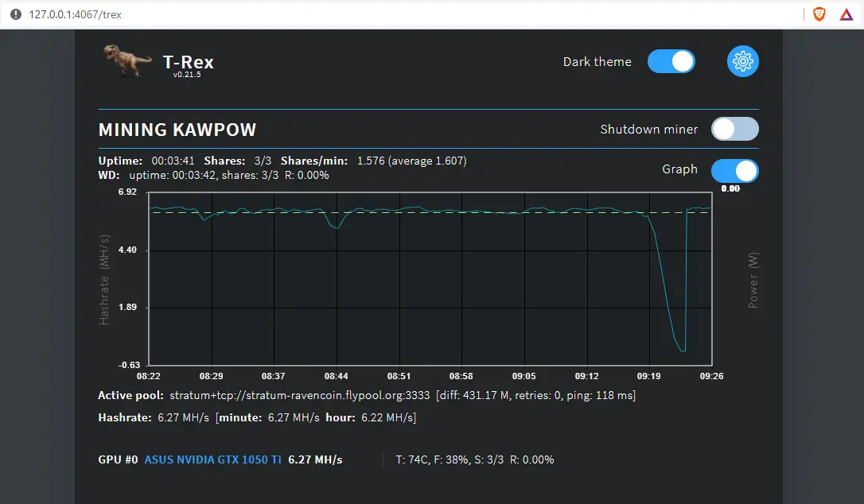Click the MINING KAWPOW heading
This screenshot has width=864, height=504.
[177, 130]
